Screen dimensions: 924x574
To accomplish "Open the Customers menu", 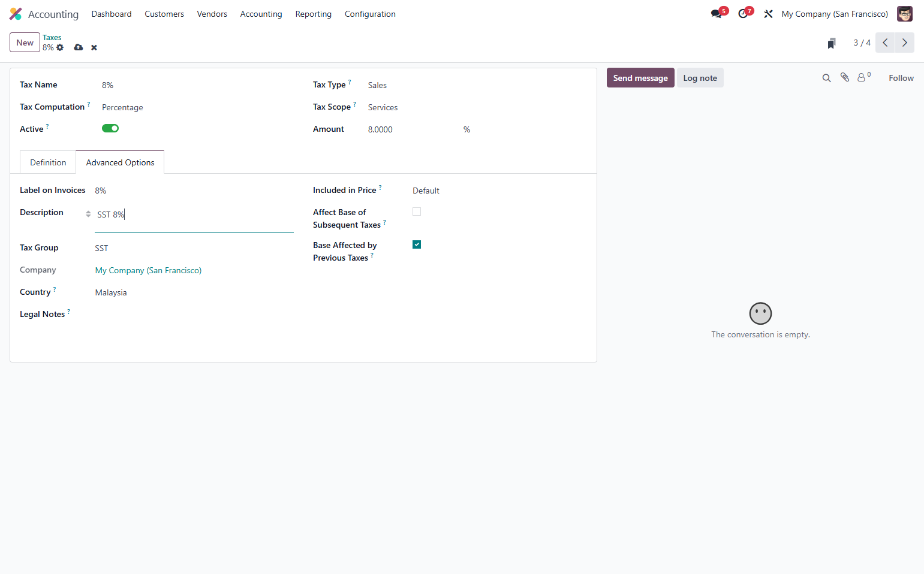I will [x=164, y=14].
